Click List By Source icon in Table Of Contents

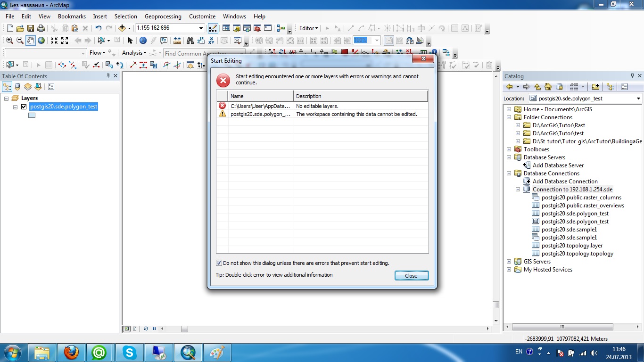pos(17,87)
